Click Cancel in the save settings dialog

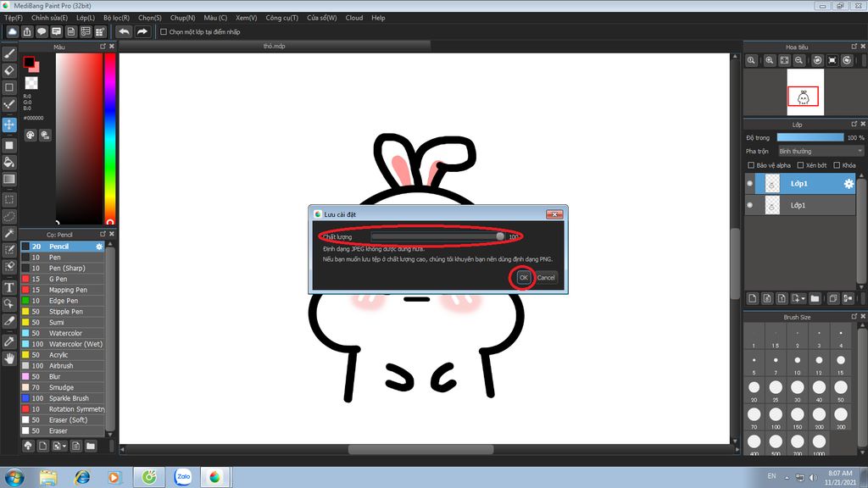click(x=546, y=278)
